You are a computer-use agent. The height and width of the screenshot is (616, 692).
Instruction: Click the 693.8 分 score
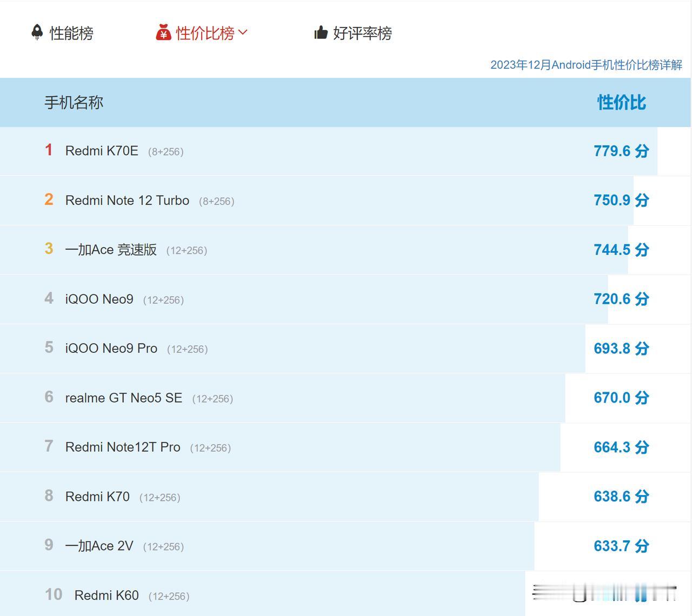(x=621, y=349)
